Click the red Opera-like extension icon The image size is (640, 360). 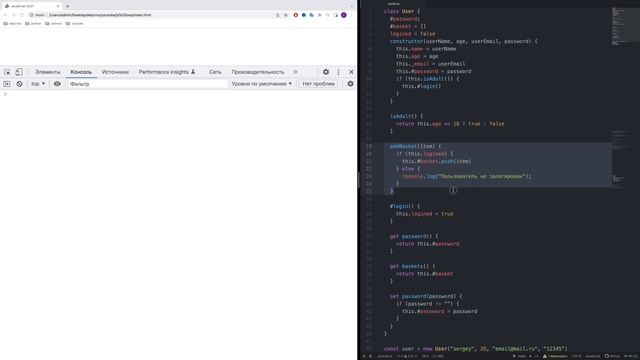296,15
